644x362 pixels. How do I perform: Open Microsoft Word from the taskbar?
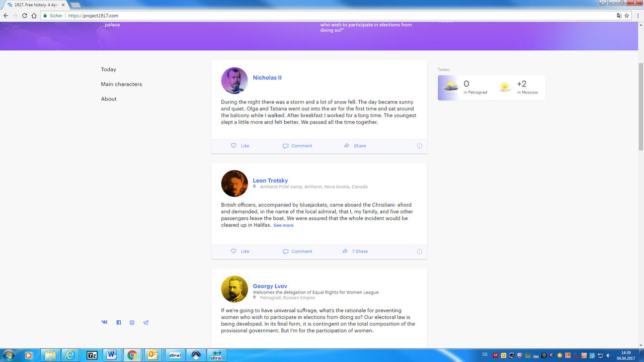pyautogui.click(x=112, y=355)
